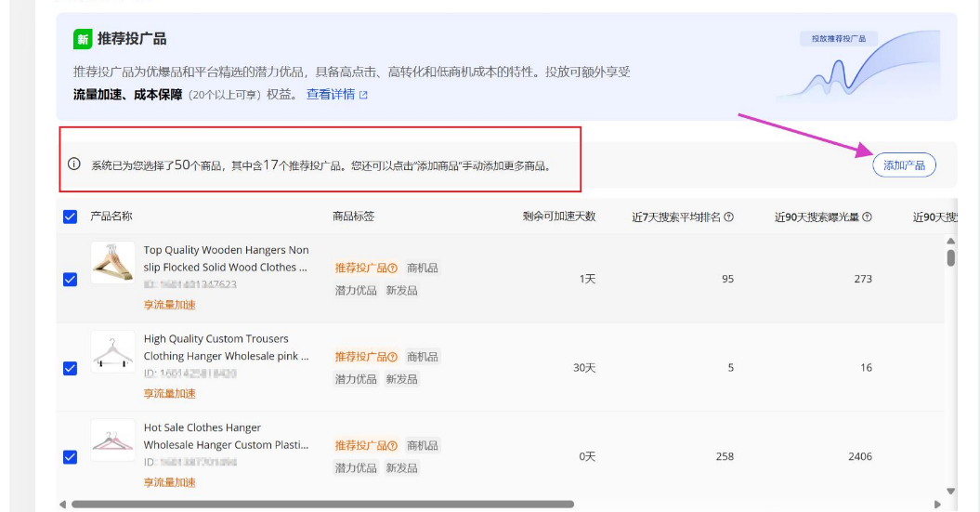
Task: Uncheck the Top Quality Wooden Hangers row checkbox
Action: (70, 280)
